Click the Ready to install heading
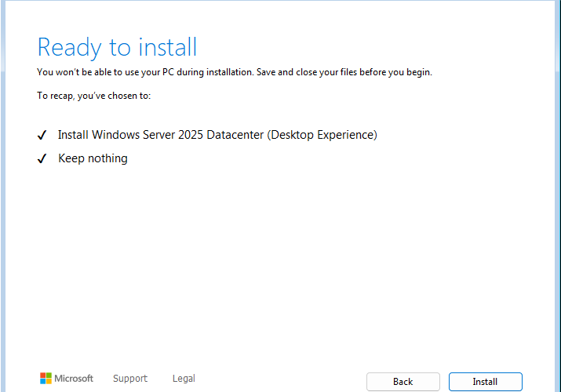The image size is (561, 392). pos(117,48)
